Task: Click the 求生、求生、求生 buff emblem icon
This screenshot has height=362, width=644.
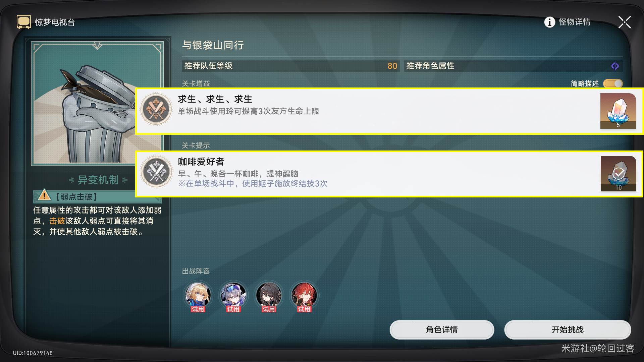Action: [x=156, y=109]
